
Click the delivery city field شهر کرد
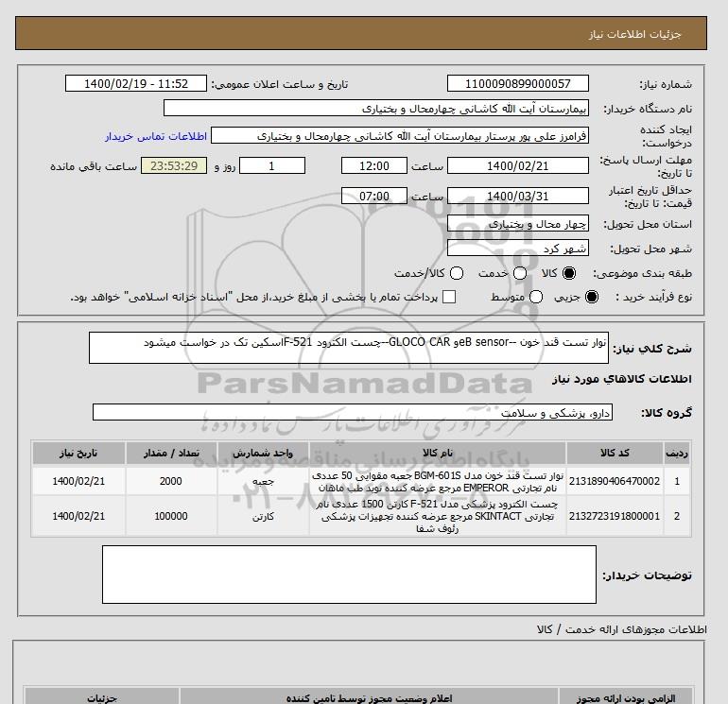[518, 249]
